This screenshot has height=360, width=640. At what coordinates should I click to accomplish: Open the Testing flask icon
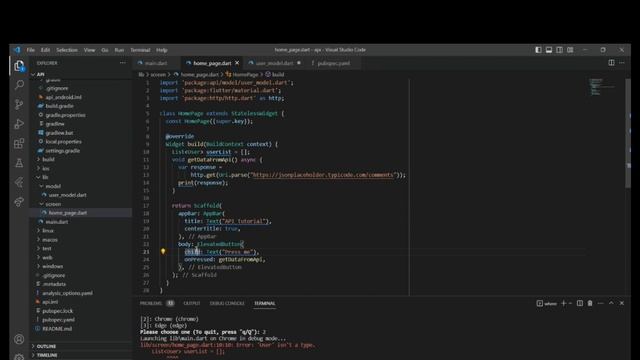(19, 163)
